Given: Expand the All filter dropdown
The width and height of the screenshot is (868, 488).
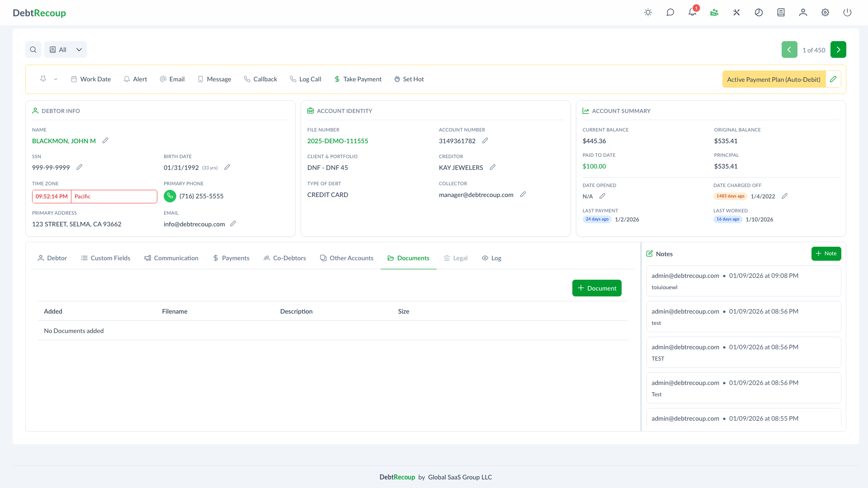Looking at the screenshot, I should [65, 49].
